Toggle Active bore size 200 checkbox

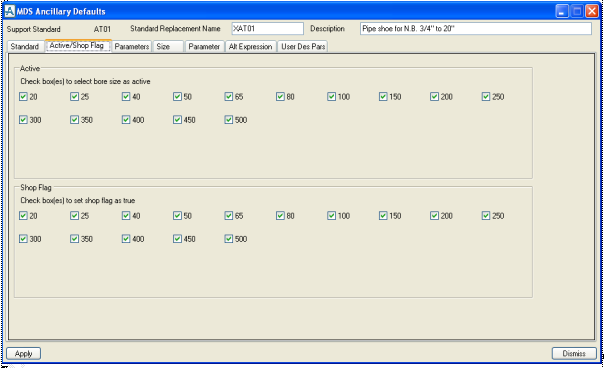coord(435,96)
